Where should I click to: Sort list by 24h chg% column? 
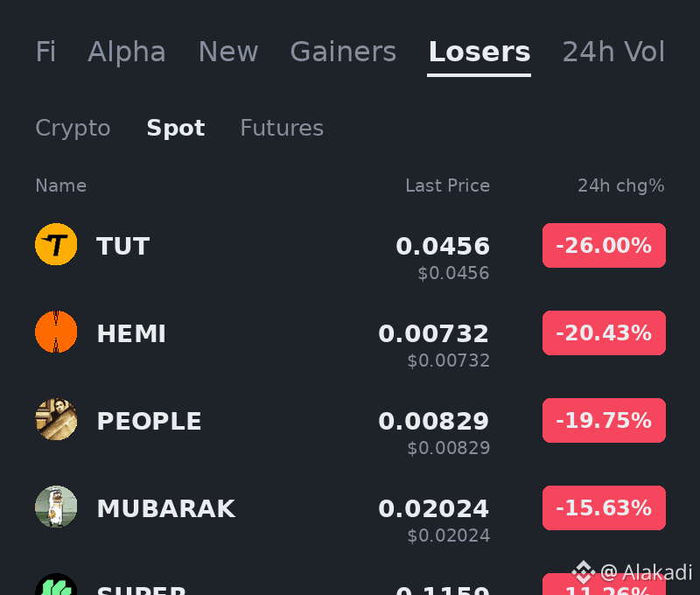click(x=621, y=185)
